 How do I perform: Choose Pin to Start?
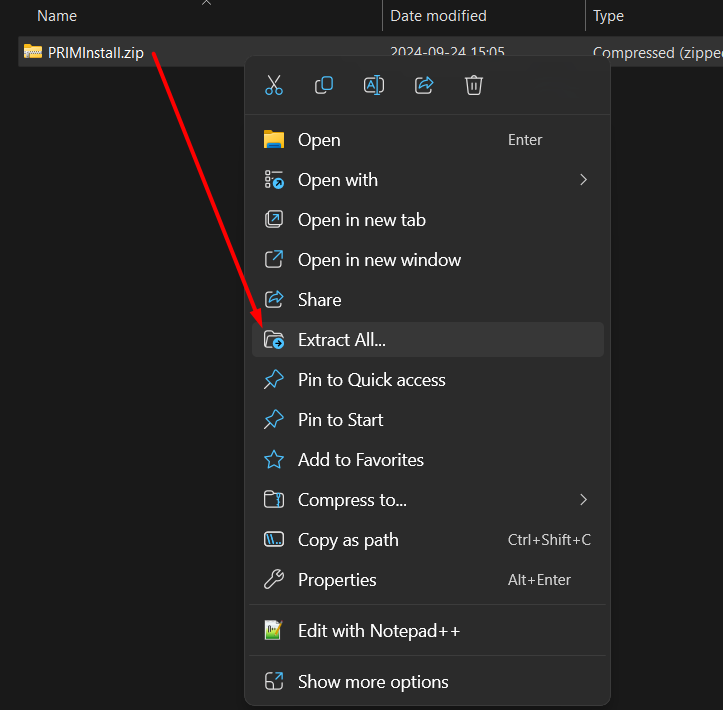point(340,420)
